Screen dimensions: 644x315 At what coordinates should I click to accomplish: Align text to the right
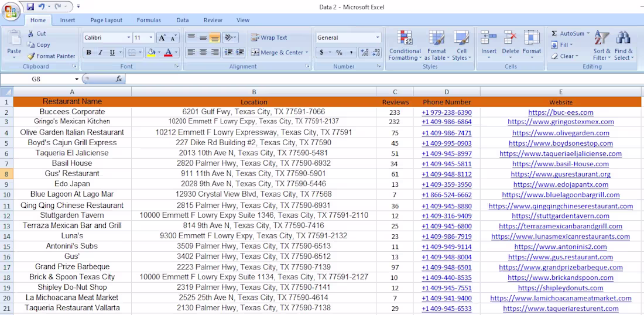click(x=214, y=52)
